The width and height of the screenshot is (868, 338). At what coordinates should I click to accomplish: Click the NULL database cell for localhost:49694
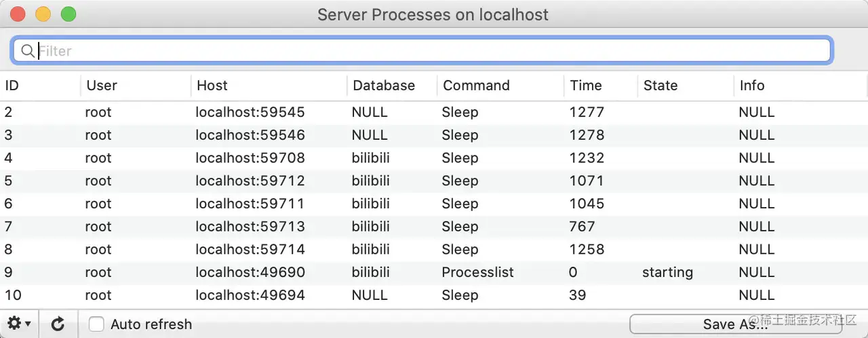(x=370, y=295)
